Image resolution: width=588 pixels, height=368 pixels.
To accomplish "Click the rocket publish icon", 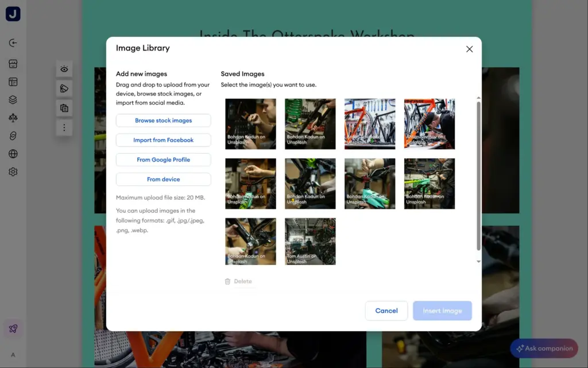I will [13, 328].
